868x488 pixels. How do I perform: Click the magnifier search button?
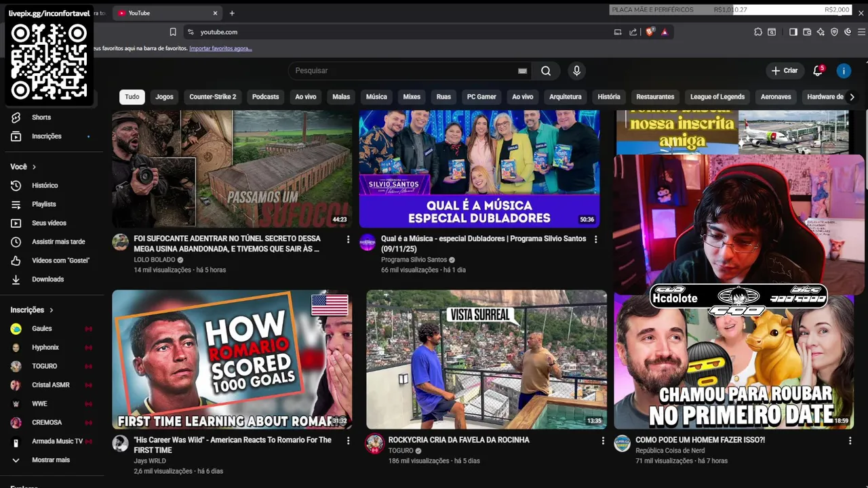[x=546, y=70]
